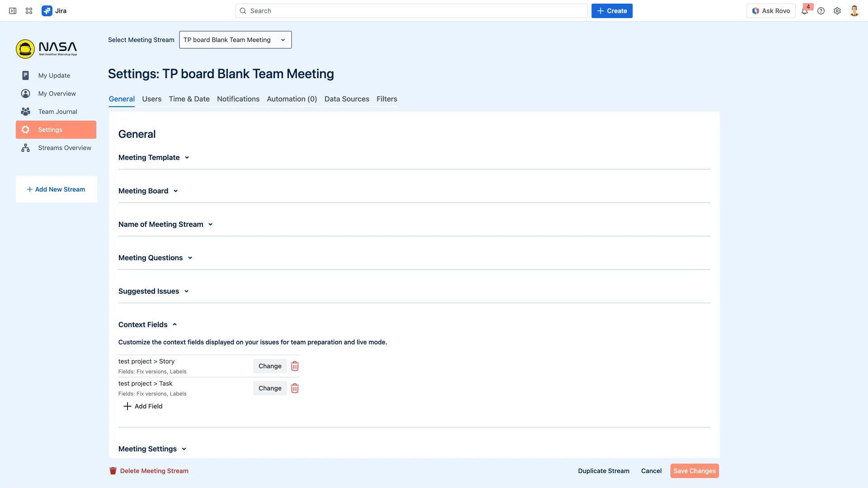Image resolution: width=868 pixels, height=488 pixels.
Task: Open the Data Sources tab
Action: [x=347, y=99]
